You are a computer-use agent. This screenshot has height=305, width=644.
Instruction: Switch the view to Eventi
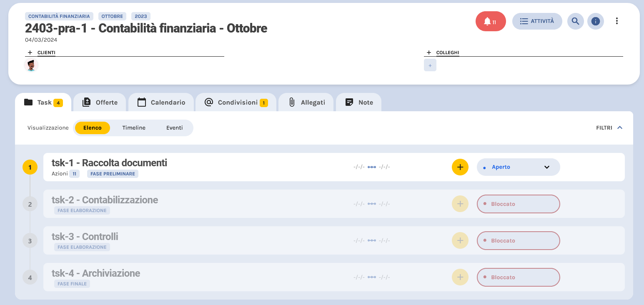[x=174, y=127]
